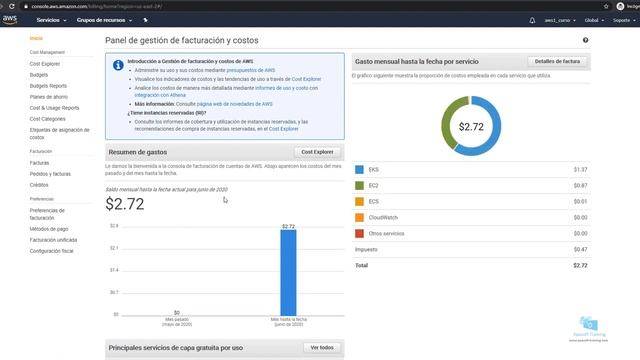
Task: Bookmark page with the star icon
Action: pyautogui.click(x=606, y=6)
